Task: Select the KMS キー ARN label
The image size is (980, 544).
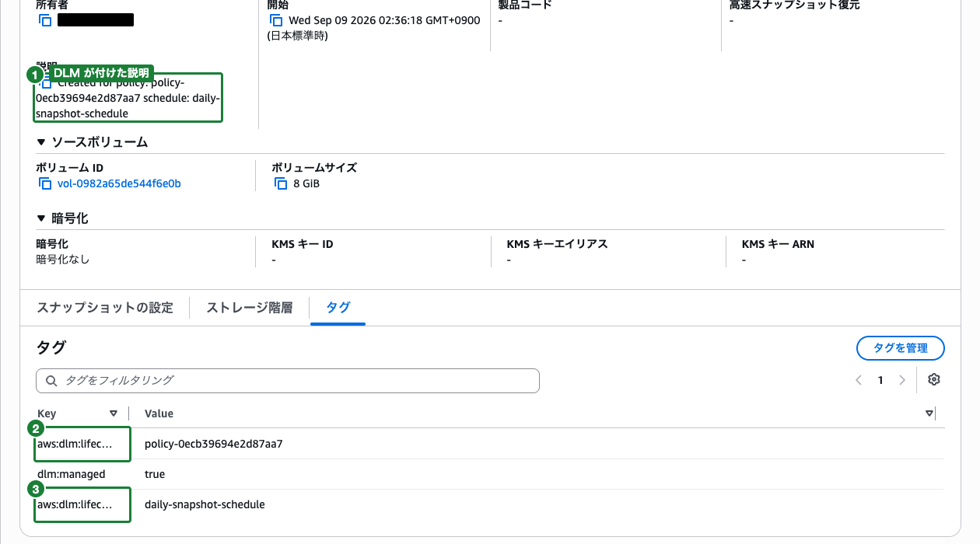Action: click(778, 244)
